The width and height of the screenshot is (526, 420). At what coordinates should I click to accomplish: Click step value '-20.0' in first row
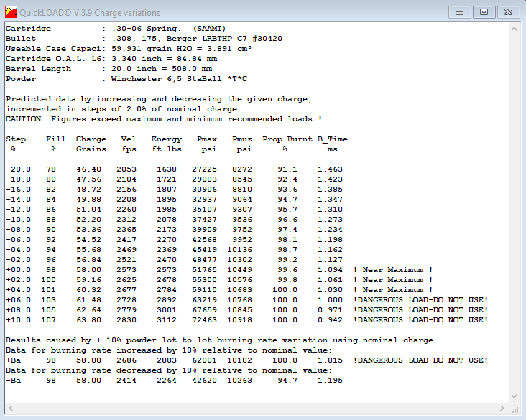pos(18,169)
